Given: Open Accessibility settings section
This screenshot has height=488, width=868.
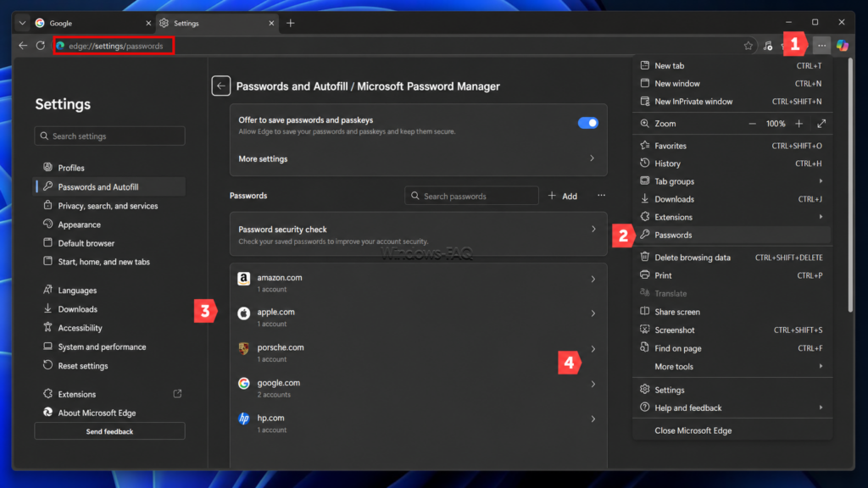Looking at the screenshot, I should point(109,328).
